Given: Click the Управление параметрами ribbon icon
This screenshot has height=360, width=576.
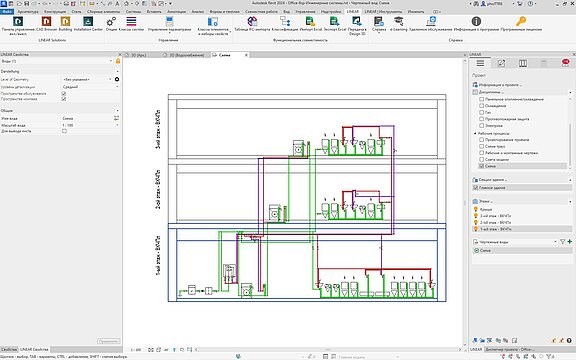Looking at the screenshot, I should [169, 22].
